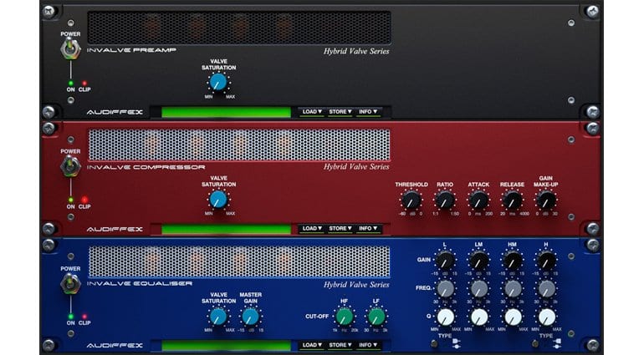Click the Preamp green ON LED
644x355 pixels.
(70, 84)
